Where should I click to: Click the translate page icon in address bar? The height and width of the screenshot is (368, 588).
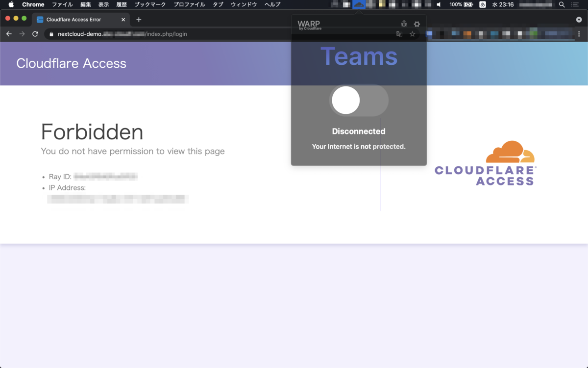point(399,34)
